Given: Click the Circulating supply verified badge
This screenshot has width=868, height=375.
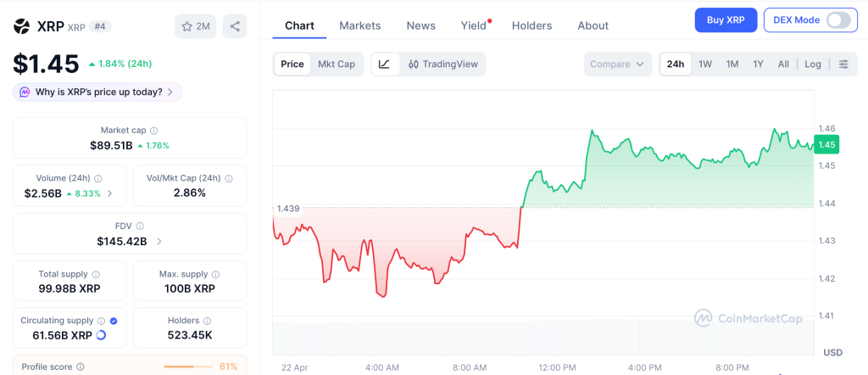Looking at the screenshot, I should tap(114, 321).
